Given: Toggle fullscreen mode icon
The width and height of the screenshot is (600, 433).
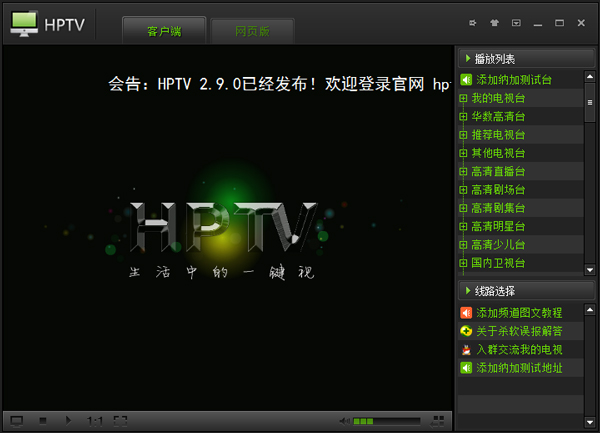Looking at the screenshot, I should point(120,421).
